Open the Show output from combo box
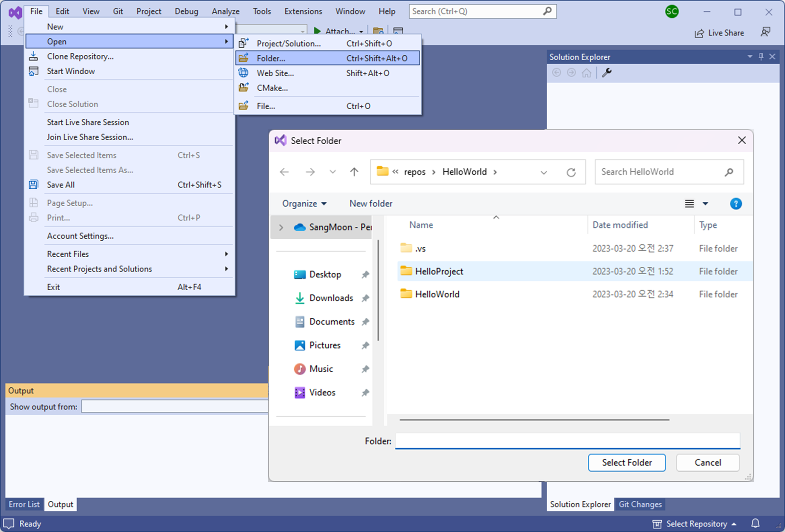 click(175, 406)
